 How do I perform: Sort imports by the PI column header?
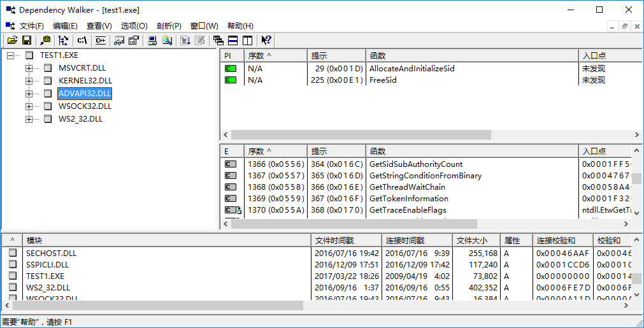[x=232, y=56]
